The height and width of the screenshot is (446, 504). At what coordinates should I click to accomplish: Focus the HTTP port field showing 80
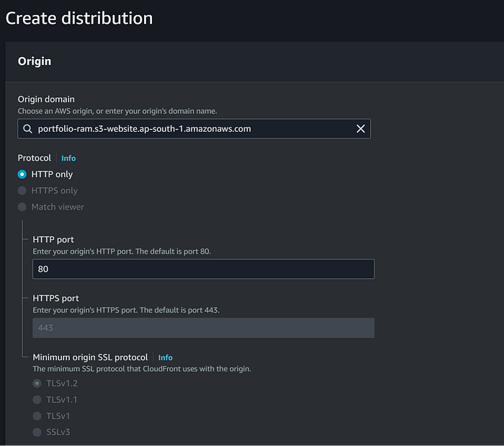(x=203, y=269)
